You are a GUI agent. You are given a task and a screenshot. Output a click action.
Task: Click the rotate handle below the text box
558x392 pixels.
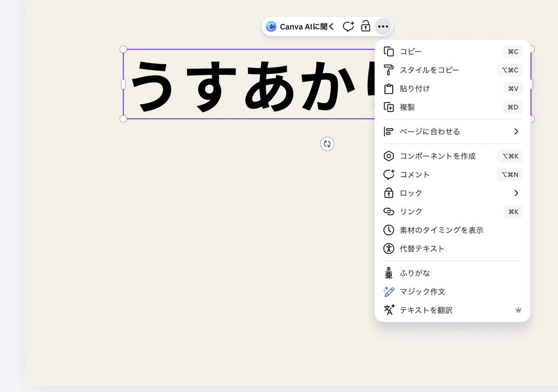tap(327, 144)
